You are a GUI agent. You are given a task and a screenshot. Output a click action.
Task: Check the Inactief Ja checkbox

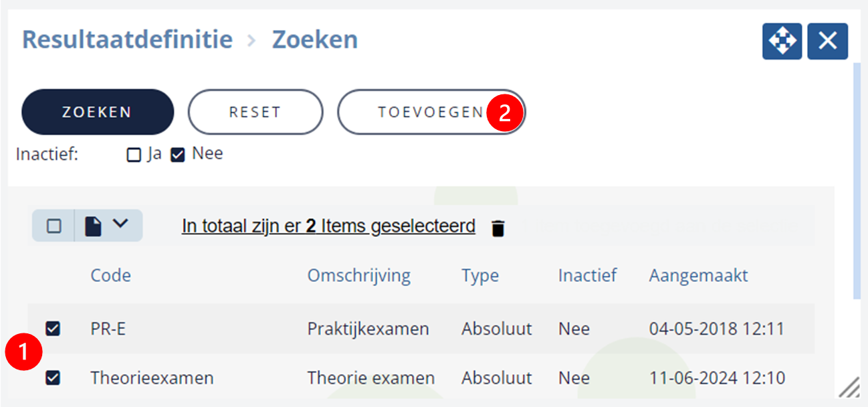point(134,155)
